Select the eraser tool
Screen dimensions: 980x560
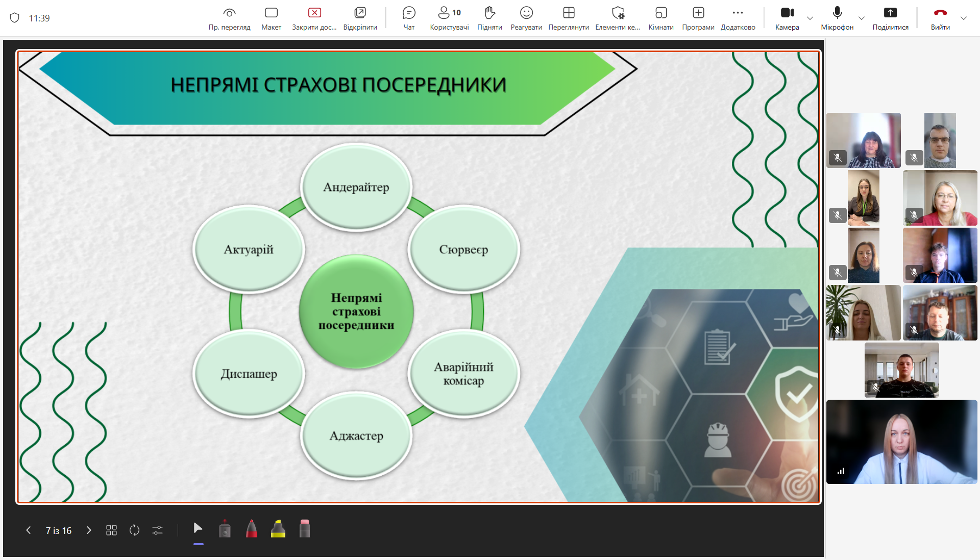pyautogui.click(x=305, y=529)
